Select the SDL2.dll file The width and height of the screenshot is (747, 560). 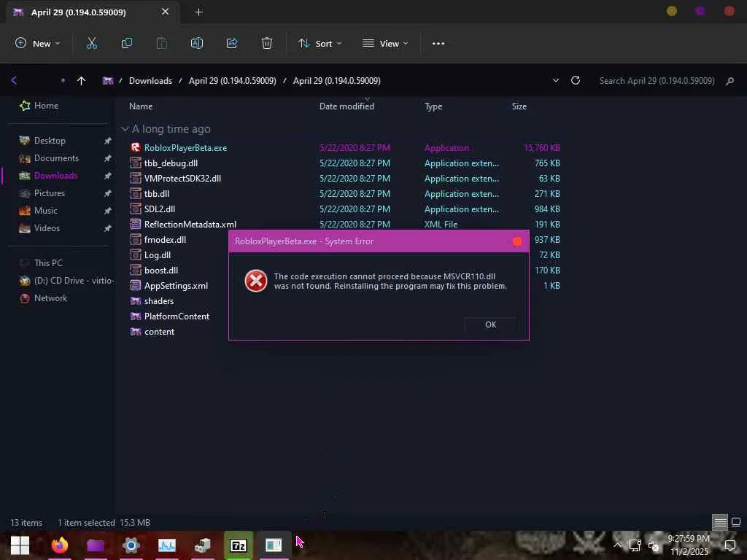point(160,209)
